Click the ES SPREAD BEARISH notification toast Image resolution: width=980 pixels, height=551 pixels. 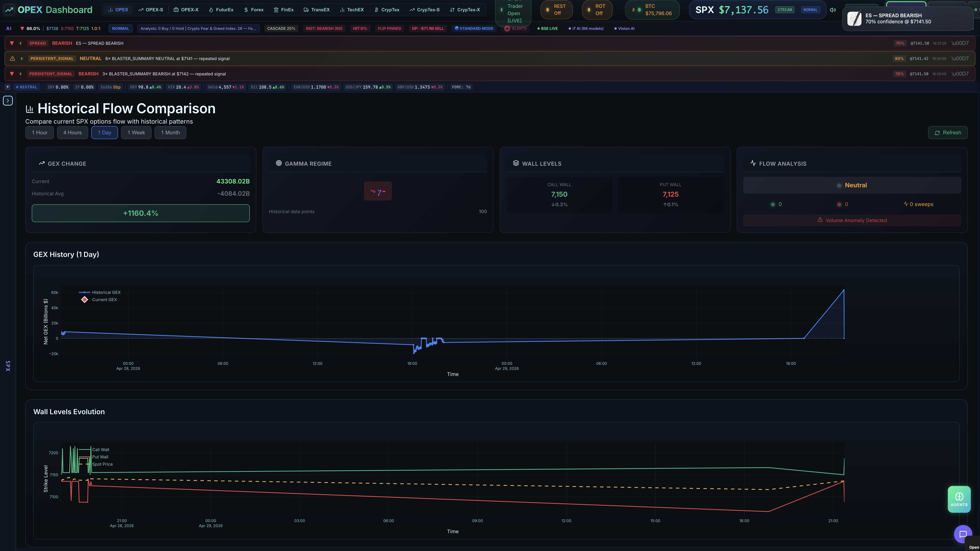[907, 18]
